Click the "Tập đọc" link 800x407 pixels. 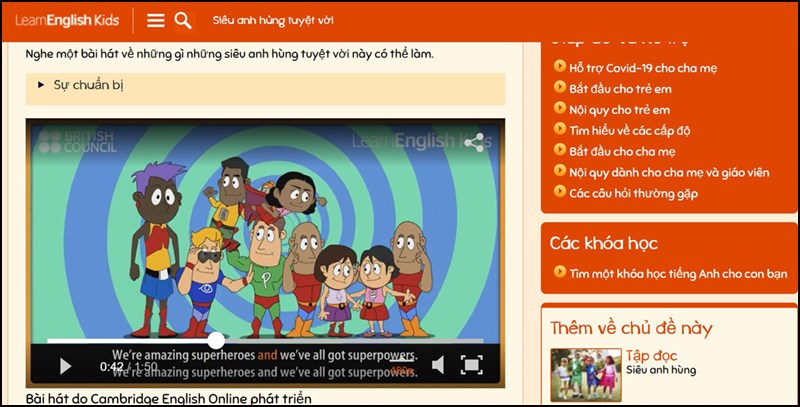tap(652, 355)
